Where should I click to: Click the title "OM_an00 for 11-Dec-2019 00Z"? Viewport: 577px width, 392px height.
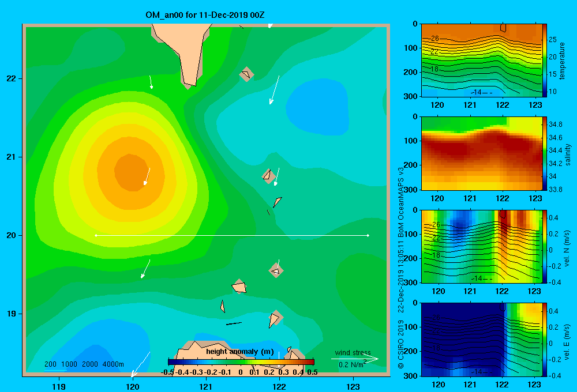pyautogui.click(x=205, y=15)
